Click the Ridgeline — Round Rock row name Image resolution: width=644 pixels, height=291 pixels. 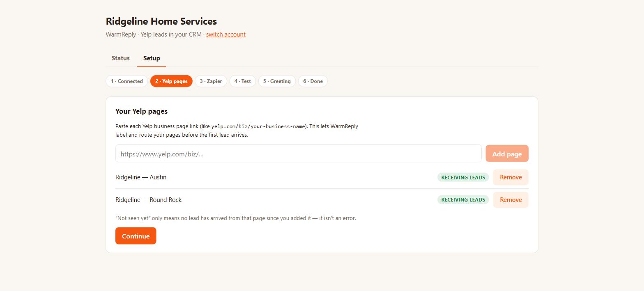pos(148,200)
